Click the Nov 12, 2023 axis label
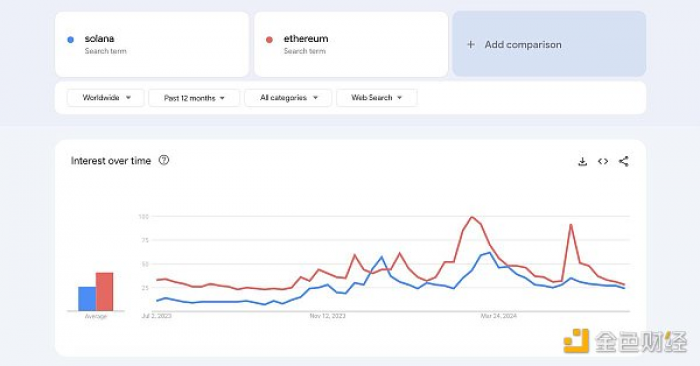 click(328, 316)
